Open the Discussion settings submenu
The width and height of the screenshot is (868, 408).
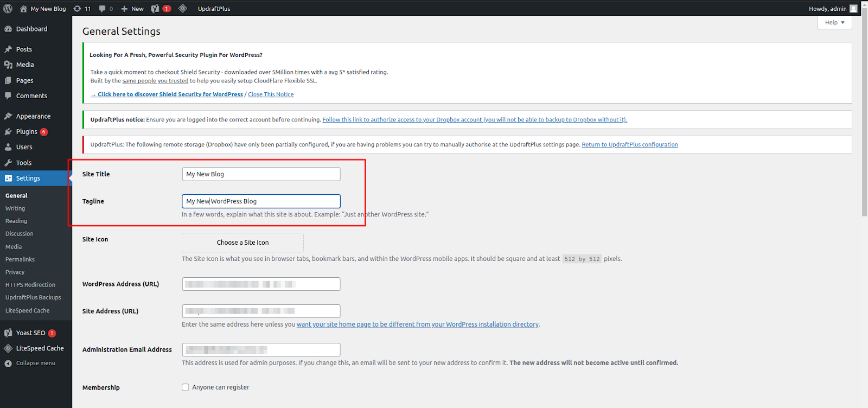[x=20, y=234]
